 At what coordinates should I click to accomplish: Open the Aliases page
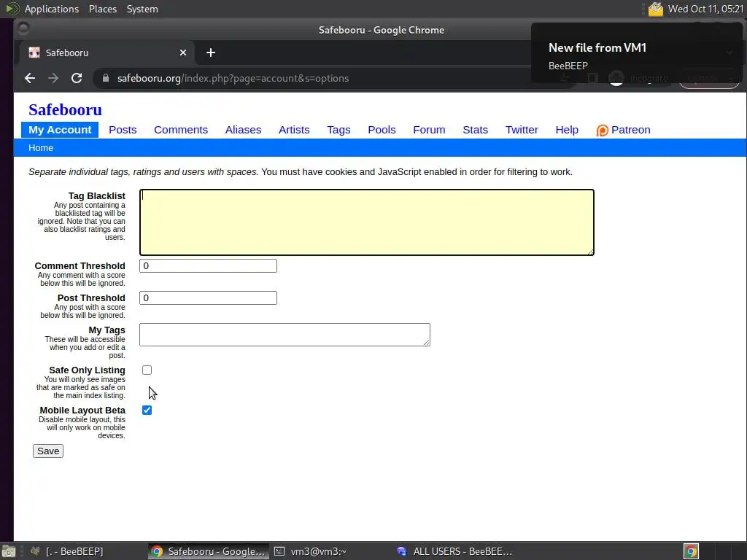tap(243, 130)
